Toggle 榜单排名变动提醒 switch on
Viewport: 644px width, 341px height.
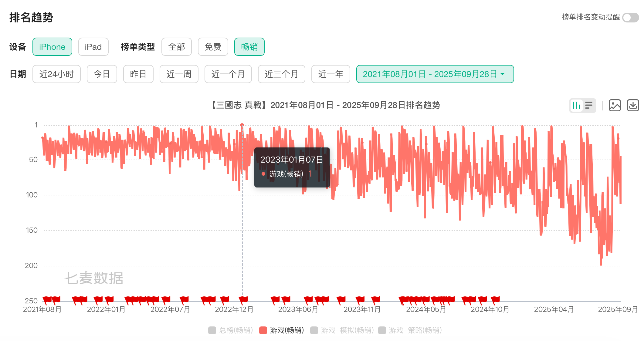(630, 17)
